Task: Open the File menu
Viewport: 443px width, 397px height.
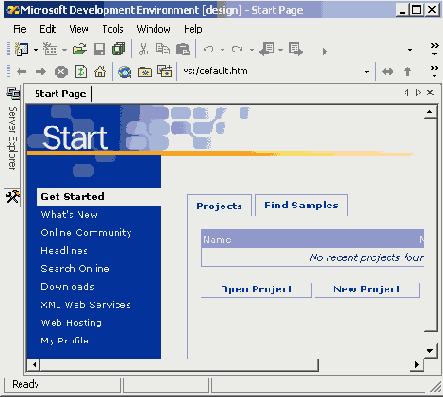Action: tap(20, 29)
